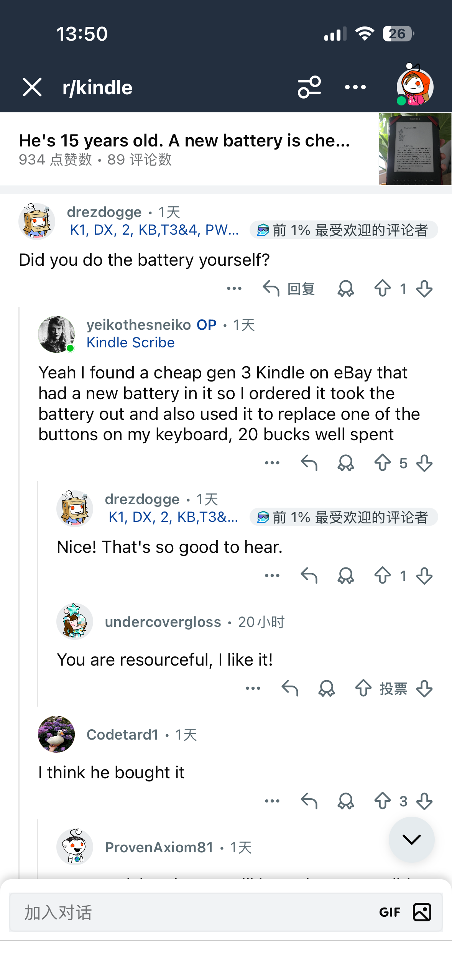Reply to drezdogge's battery question

289,289
